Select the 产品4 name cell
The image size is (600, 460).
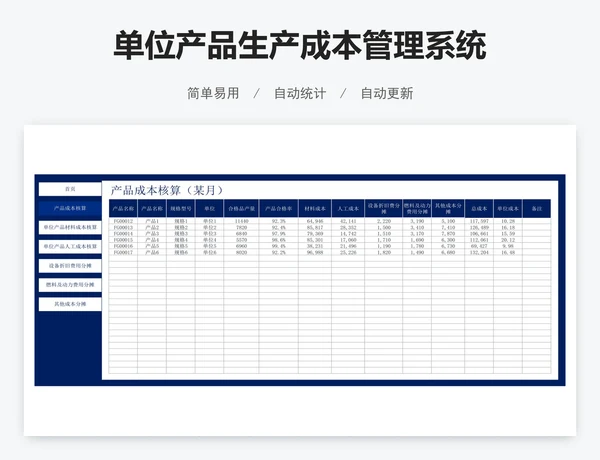click(152, 240)
